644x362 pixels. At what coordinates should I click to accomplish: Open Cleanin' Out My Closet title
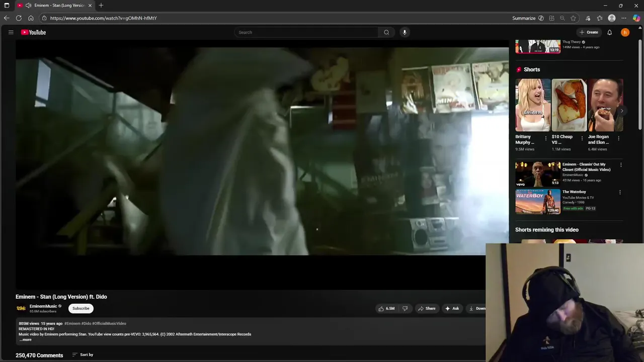click(x=587, y=167)
